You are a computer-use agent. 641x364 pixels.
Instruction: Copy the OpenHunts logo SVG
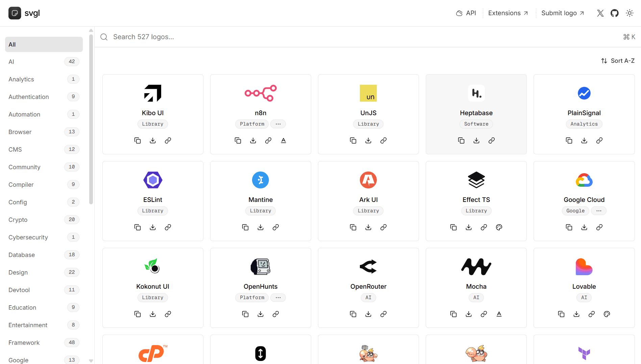[245, 314]
